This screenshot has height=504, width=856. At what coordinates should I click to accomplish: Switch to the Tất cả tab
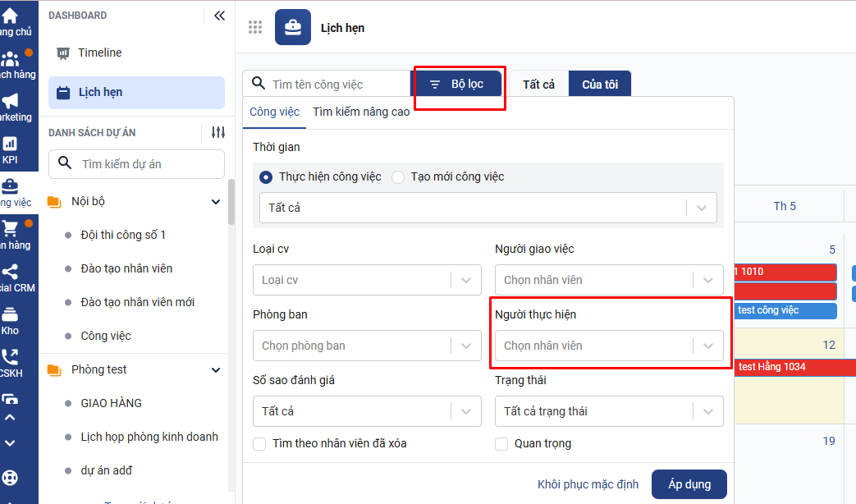point(538,85)
